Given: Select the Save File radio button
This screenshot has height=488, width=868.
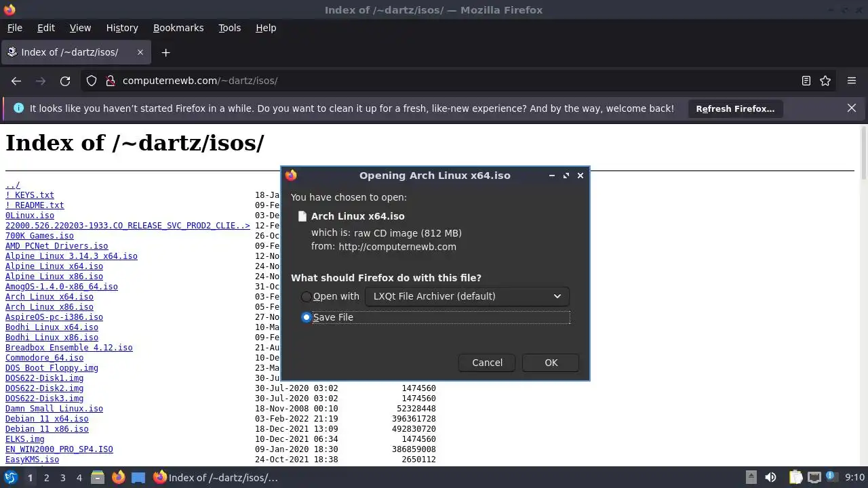Looking at the screenshot, I should (307, 317).
